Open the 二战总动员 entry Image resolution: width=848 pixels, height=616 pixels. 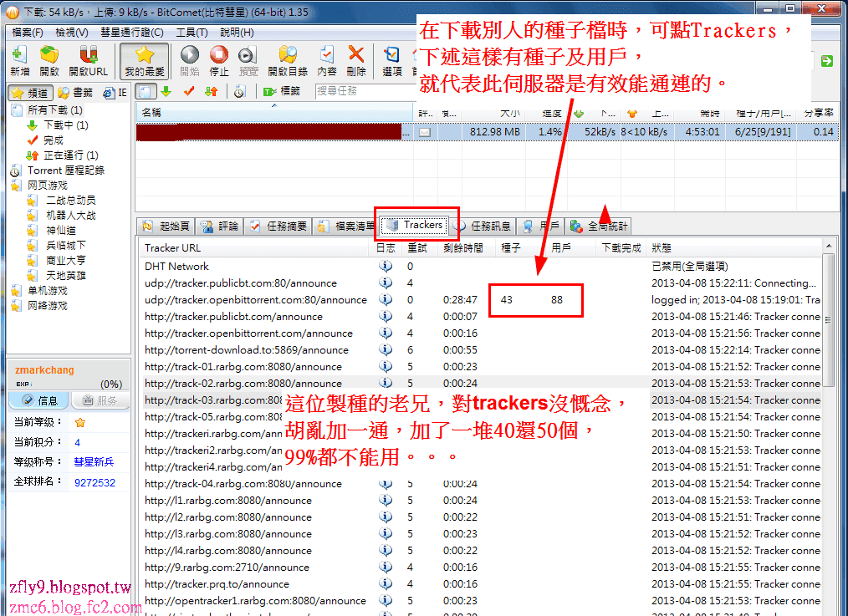[70, 201]
